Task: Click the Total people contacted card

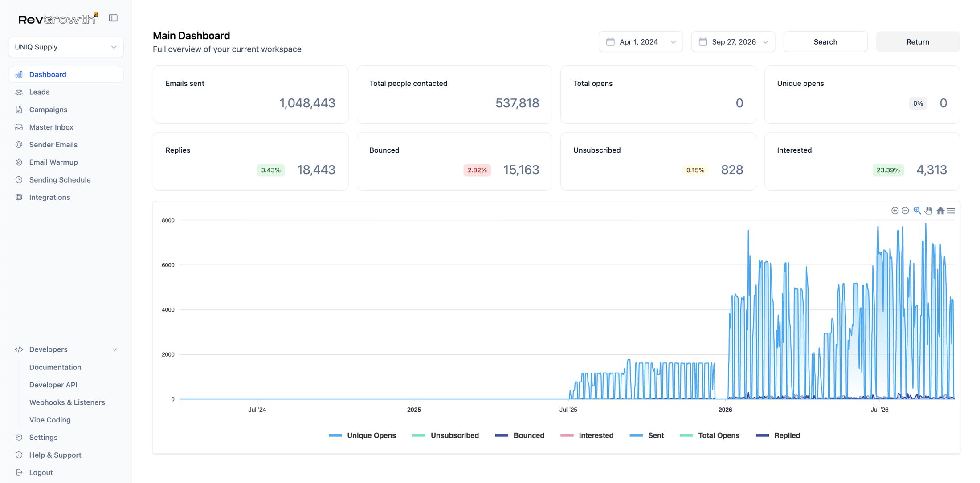Action: coord(454,95)
